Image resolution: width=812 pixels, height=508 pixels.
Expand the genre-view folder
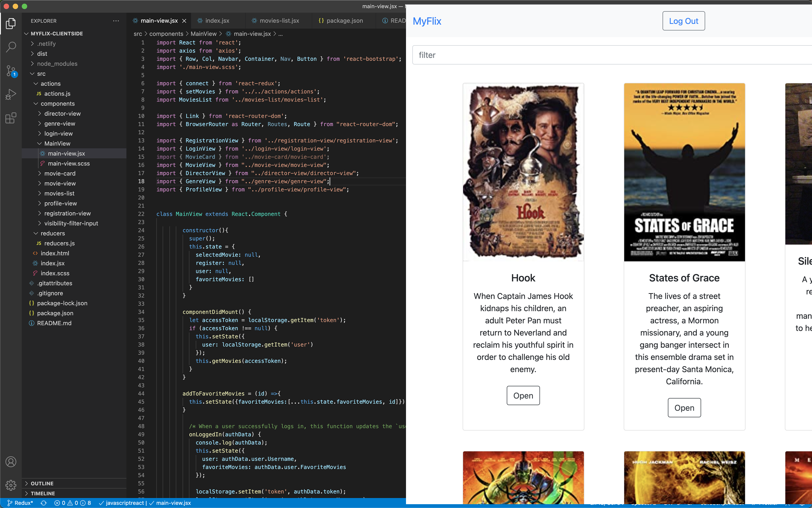click(40, 124)
